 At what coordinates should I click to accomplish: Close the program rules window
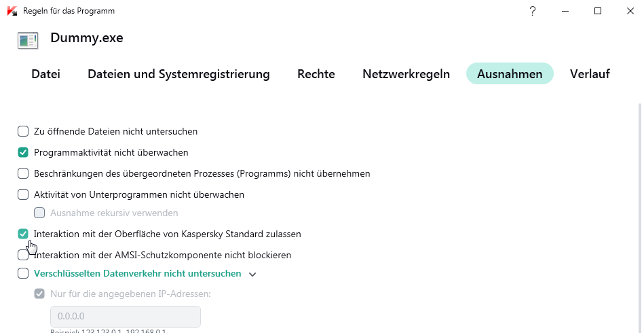click(628, 11)
